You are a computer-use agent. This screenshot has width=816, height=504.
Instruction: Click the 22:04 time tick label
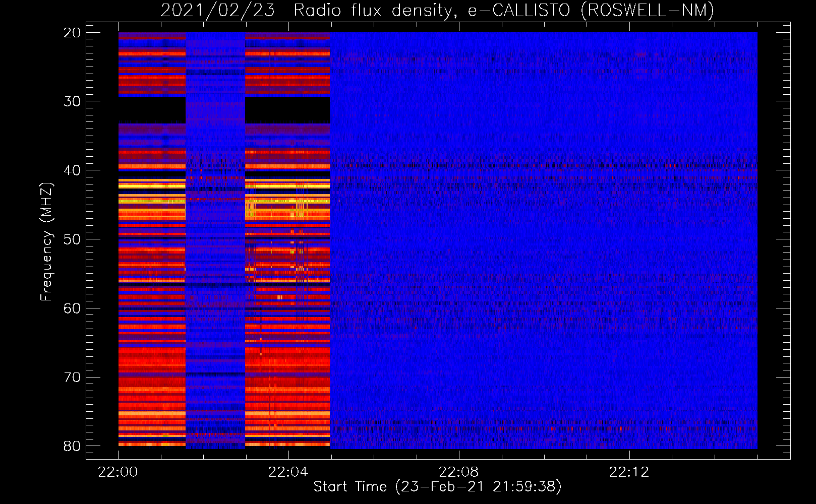click(x=288, y=472)
